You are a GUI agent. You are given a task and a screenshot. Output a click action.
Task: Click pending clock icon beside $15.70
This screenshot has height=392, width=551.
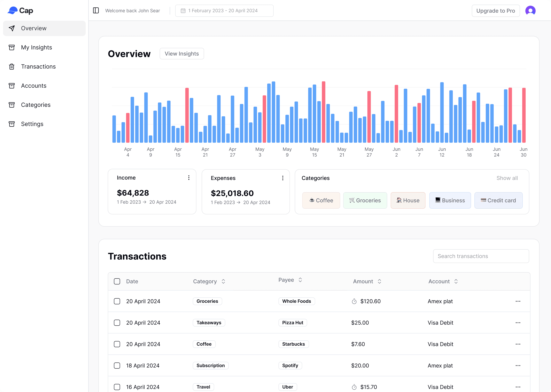tap(354, 387)
